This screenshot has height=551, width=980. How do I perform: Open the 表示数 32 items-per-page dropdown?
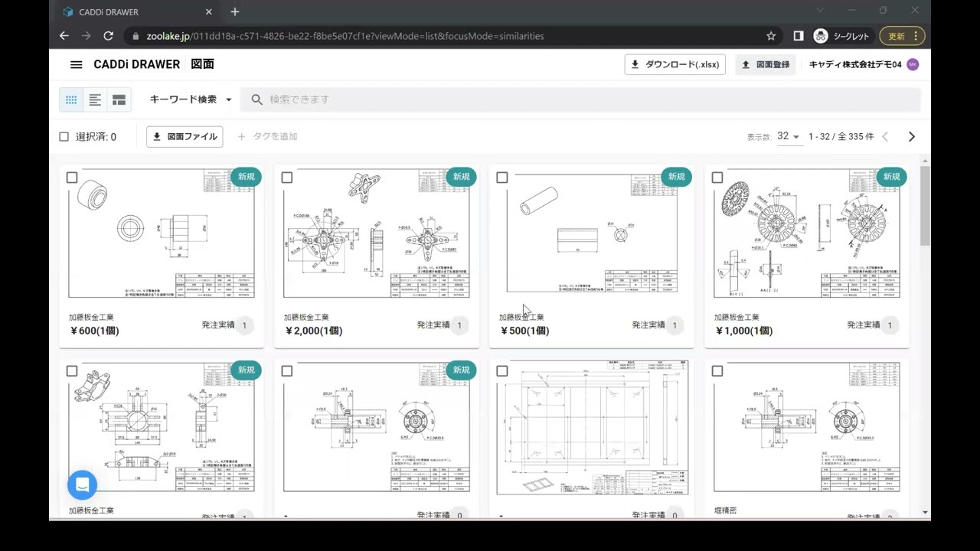tap(788, 137)
